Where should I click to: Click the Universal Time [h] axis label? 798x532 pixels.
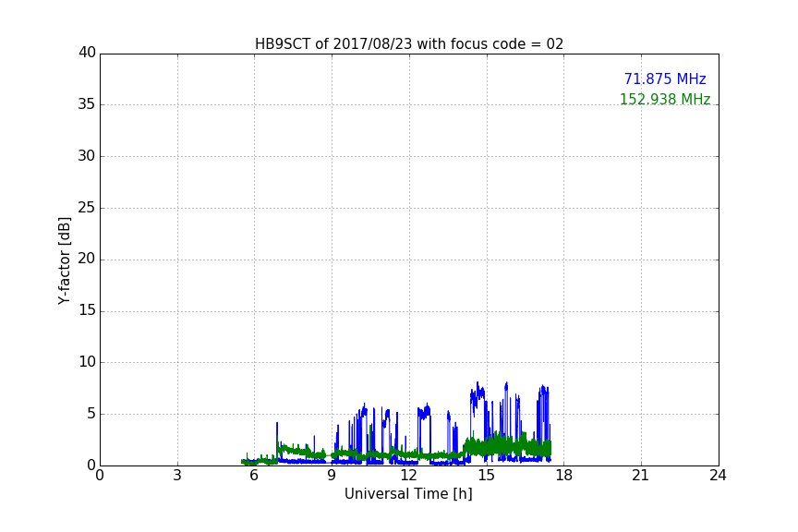coord(408,494)
